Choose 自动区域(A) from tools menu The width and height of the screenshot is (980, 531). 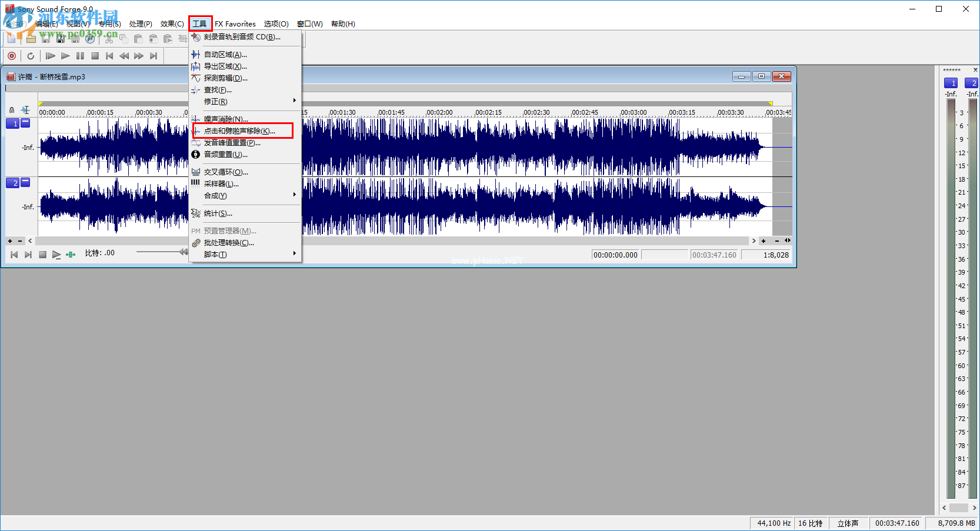[245, 55]
